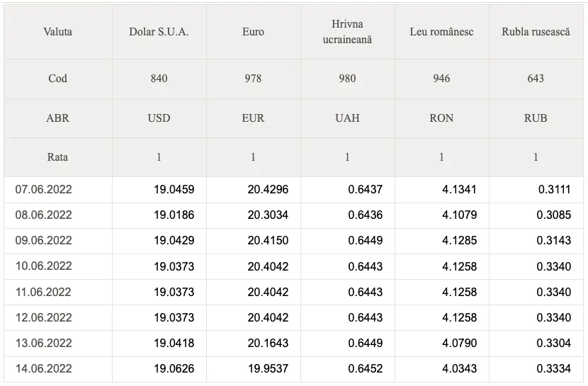Click the 07.06.2022 date row

pos(293,190)
